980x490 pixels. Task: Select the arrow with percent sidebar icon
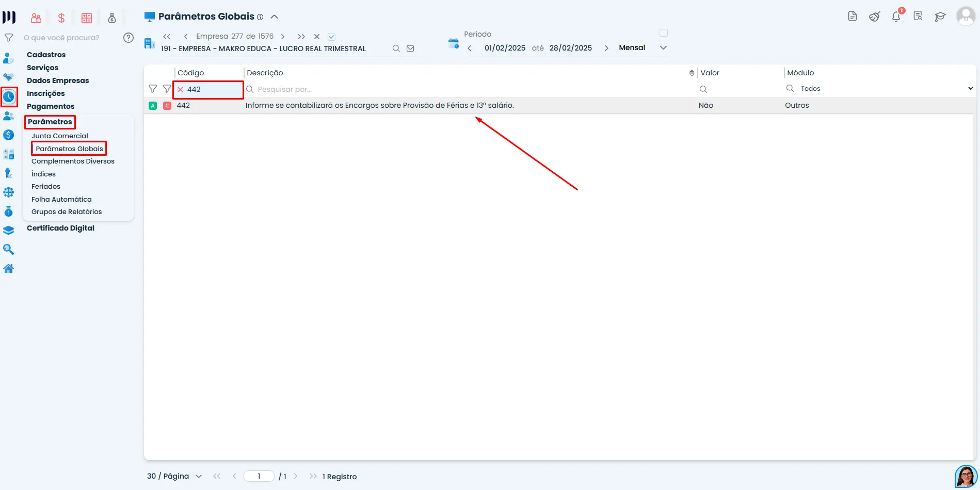[9, 173]
